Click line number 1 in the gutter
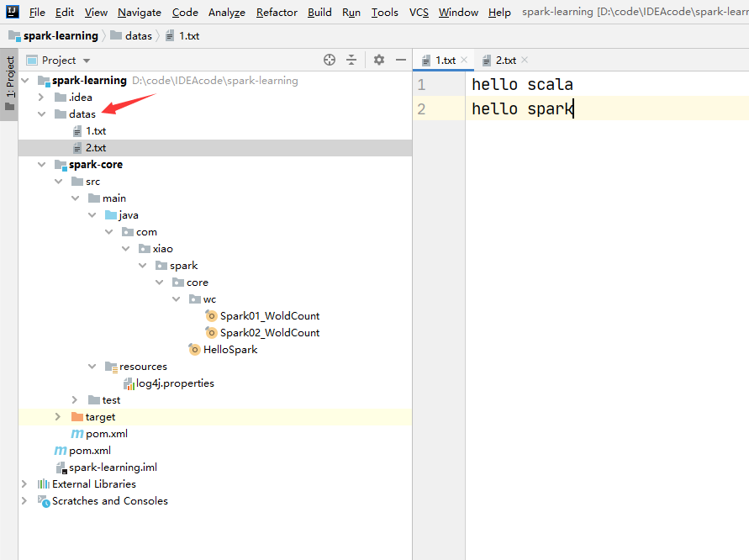 tap(421, 85)
